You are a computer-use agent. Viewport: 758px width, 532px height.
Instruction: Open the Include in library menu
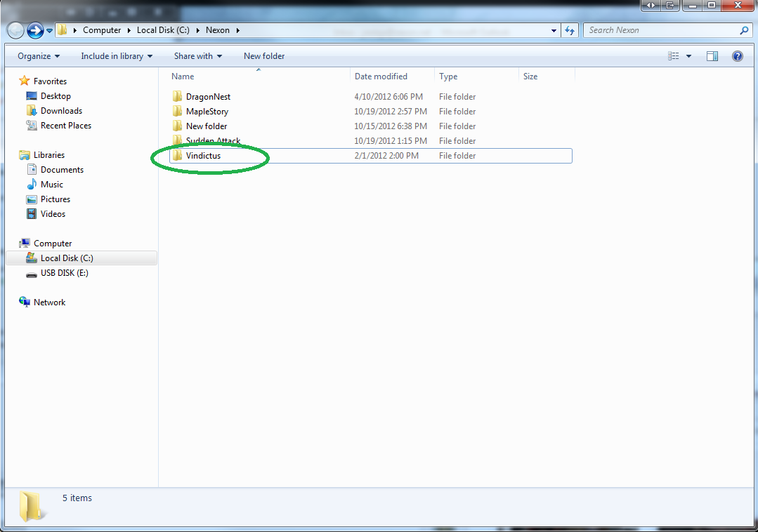[x=117, y=56]
